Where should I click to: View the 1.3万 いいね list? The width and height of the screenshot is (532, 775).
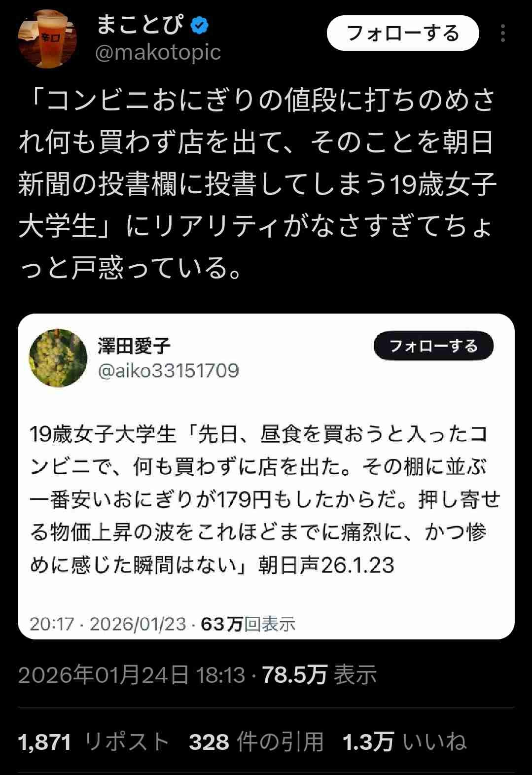pos(405,742)
